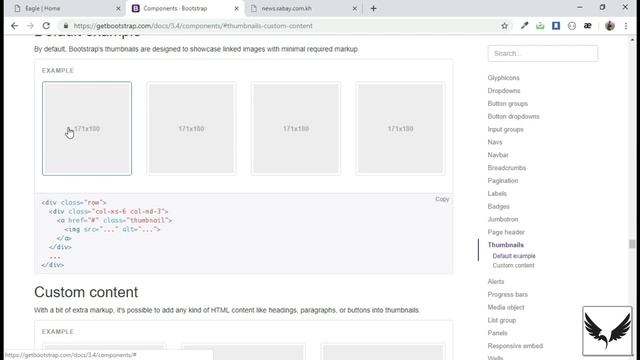Click the fourth 171x180 thumbnail
This screenshot has height=360, width=640.
400,129
